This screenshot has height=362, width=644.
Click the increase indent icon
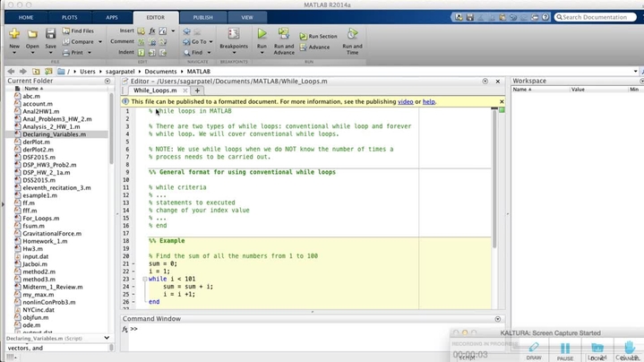click(152, 53)
